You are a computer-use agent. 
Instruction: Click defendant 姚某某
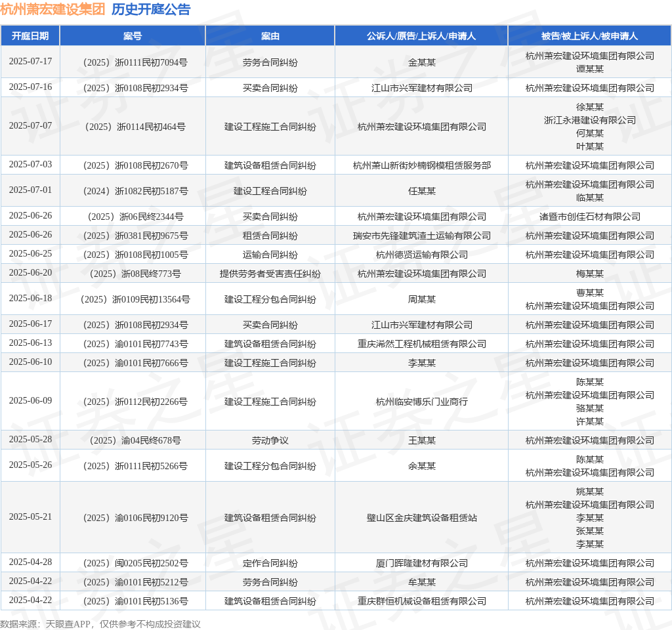point(590,492)
